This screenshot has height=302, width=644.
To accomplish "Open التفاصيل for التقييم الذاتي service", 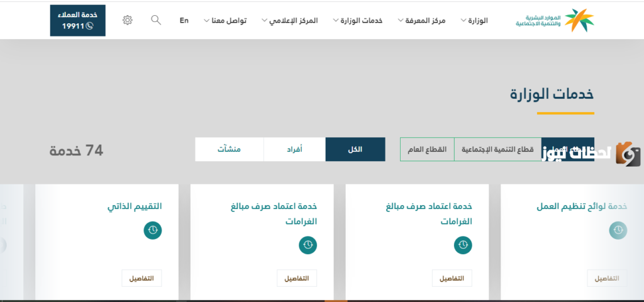I will 142,278.
